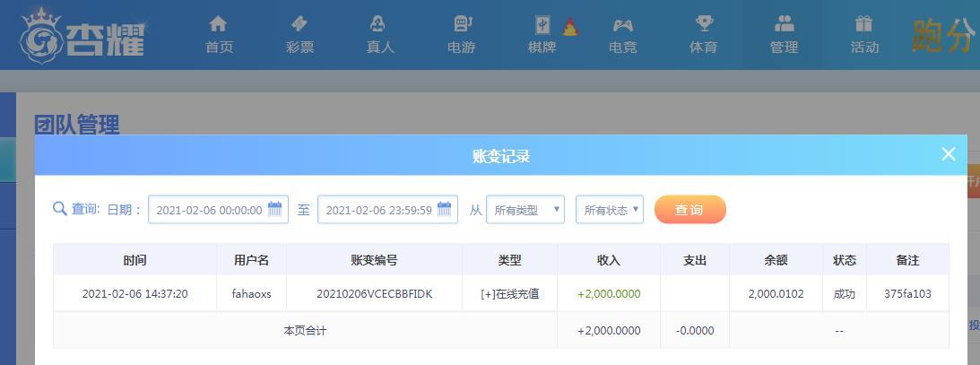Click the 收入 column header
The height and width of the screenshot is (365, 980).
(609, 260)
